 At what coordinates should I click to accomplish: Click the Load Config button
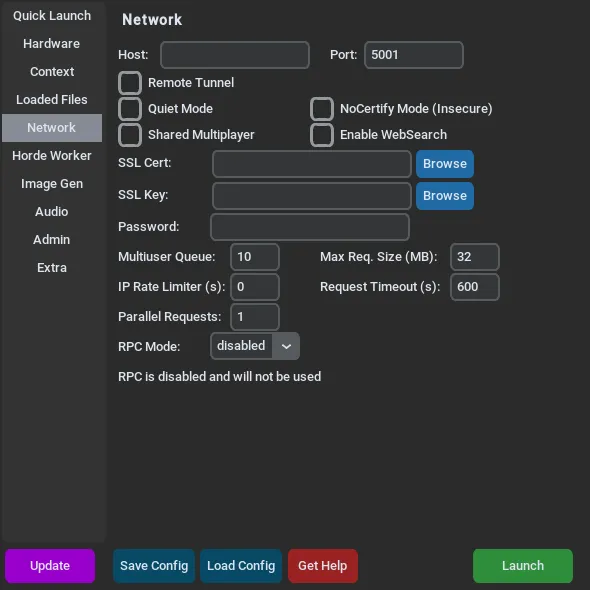[x=241, y=566]
